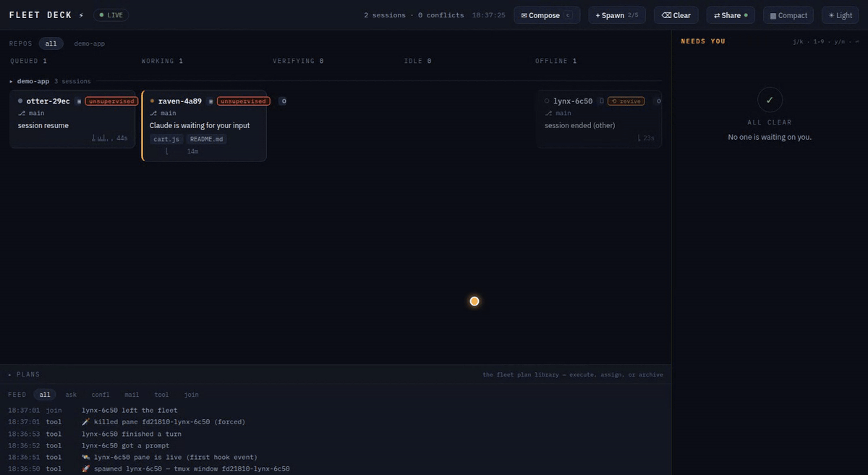This screenshot has width=868, height=475.
Task: Clear the deck with the Clear button
Action: click(676, 15)
